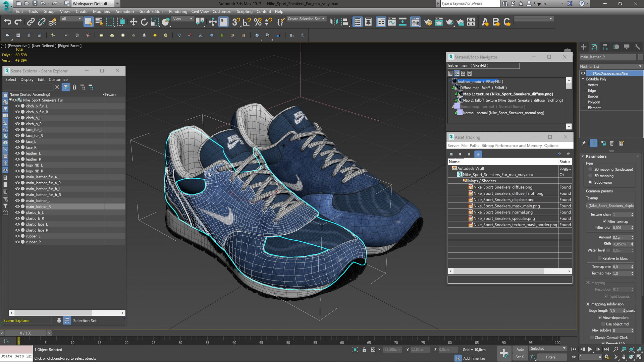This screenshot has width=644, height=362.
Task: Toggle the Angle Snap button
Action: click(247, 22)
